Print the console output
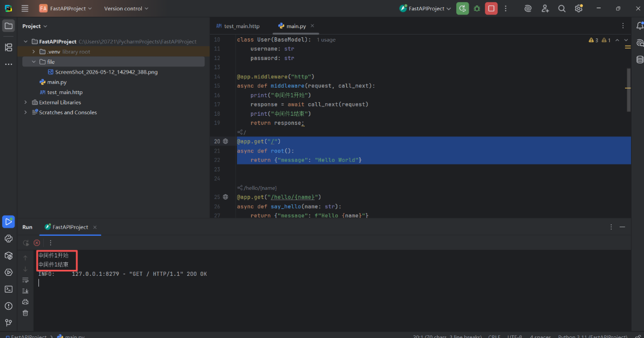The height and width of the screenshot is (338, 644). 25,302
